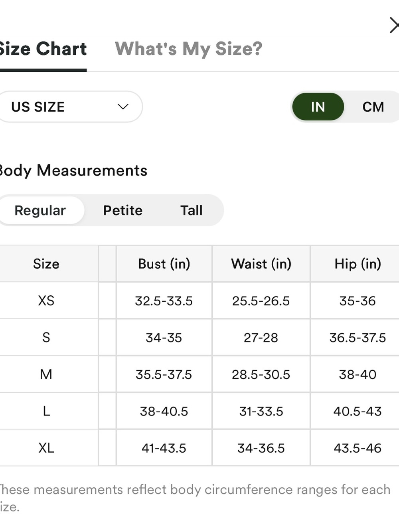Click the XL hip value 43.5-46
Image resolution: width=399 pixels, height=532 pixels.
[x=358, y=448]
